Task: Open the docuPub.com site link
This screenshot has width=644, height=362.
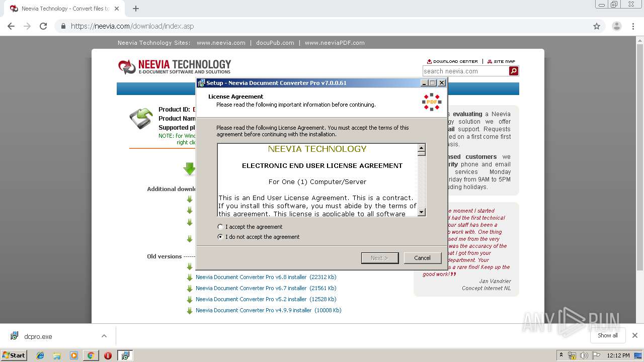Action: (275, 43)
